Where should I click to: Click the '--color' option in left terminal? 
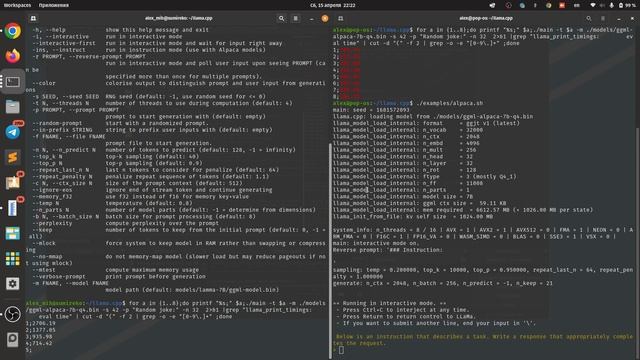pos(44,83)
